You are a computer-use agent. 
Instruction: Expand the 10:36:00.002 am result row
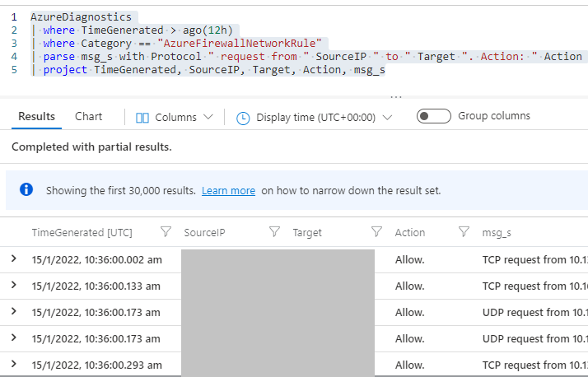tap(13, 259)
